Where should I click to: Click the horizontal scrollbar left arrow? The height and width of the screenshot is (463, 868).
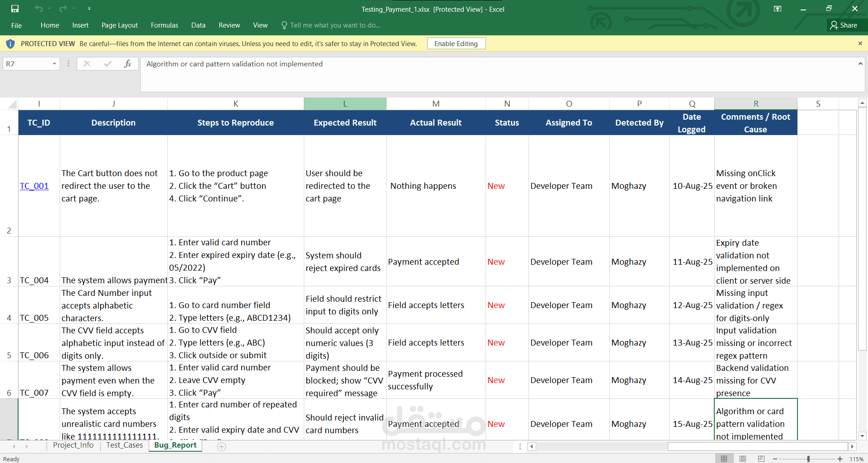tap(532, 446)
